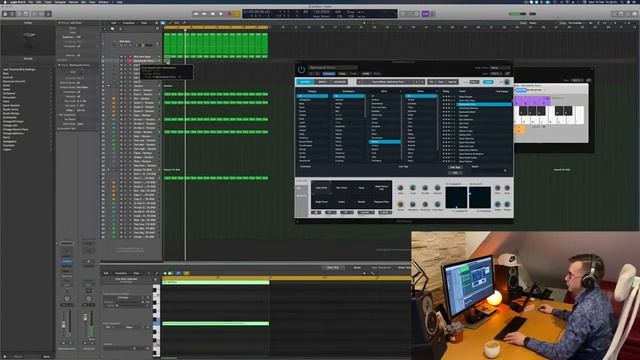Open Functions menu in piano roll editor
The width and height of the screenshot is (640, 360).
tap(121, 273)
